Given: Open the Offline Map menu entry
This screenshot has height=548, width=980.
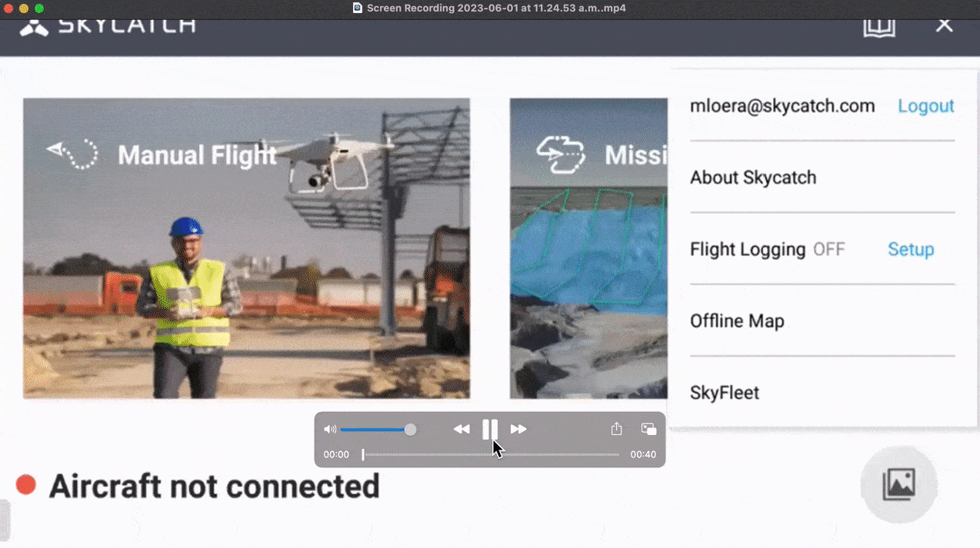Looking at the screenshot, I should [x=737, y=321].
